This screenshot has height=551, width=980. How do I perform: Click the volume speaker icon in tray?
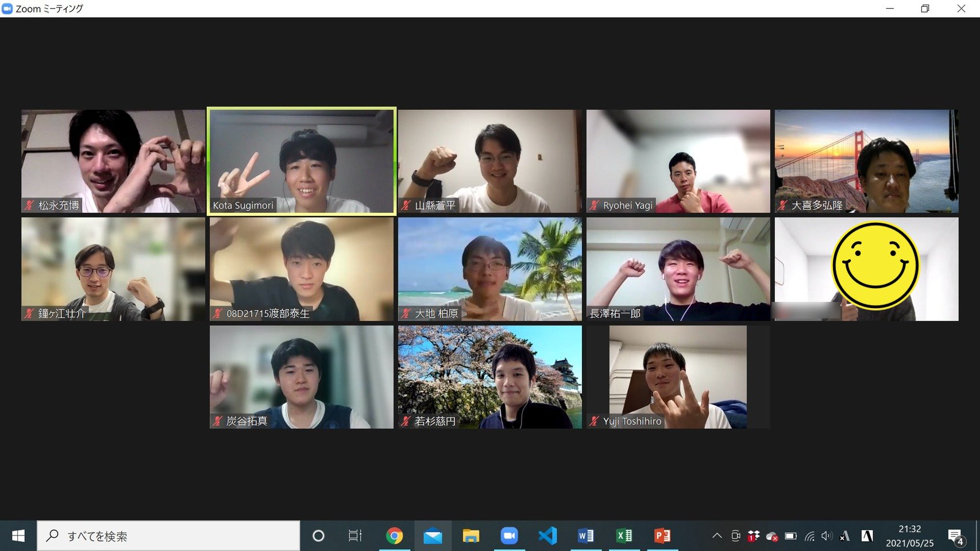coord(827,536)
